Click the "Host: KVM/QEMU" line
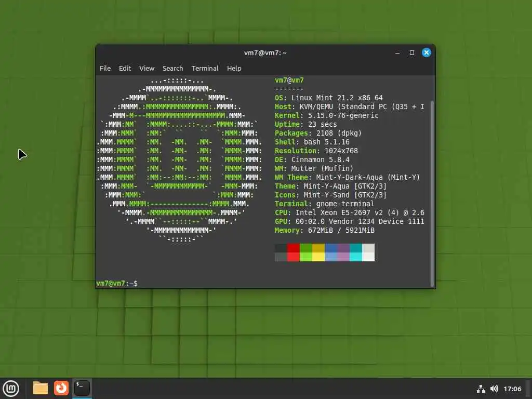Screen dimensions: 532x399 350,107
